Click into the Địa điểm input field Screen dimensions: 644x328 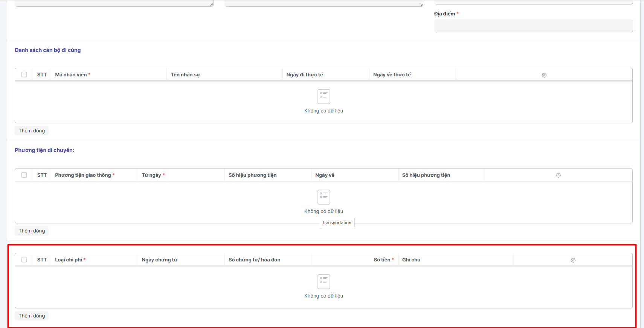533,26
